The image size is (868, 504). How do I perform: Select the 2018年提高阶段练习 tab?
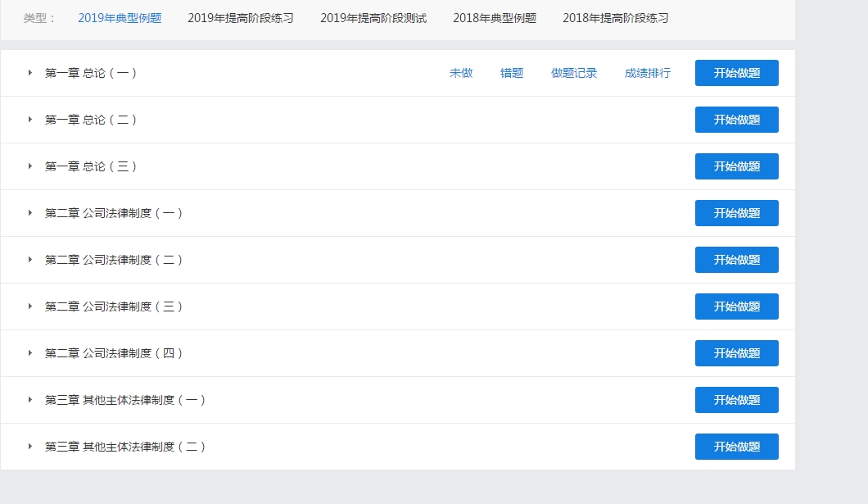[615, 18]
